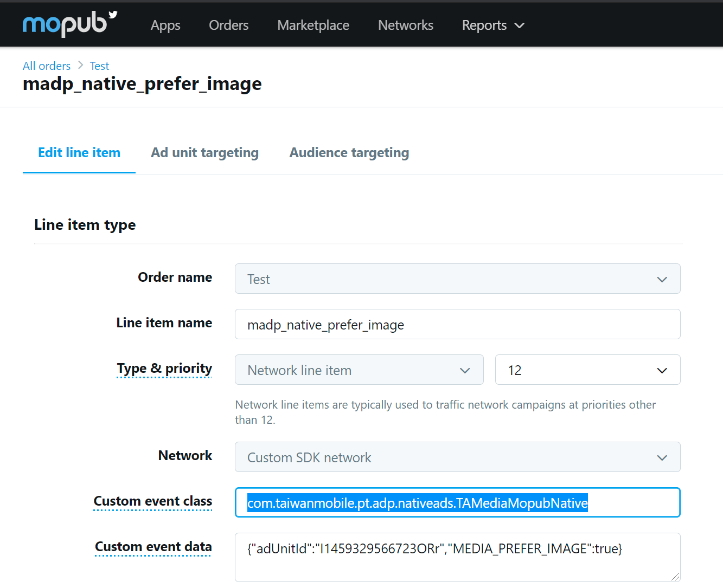Click the Order name label
This screenshot has height=588, width=723.
click(x=175, y=277)
